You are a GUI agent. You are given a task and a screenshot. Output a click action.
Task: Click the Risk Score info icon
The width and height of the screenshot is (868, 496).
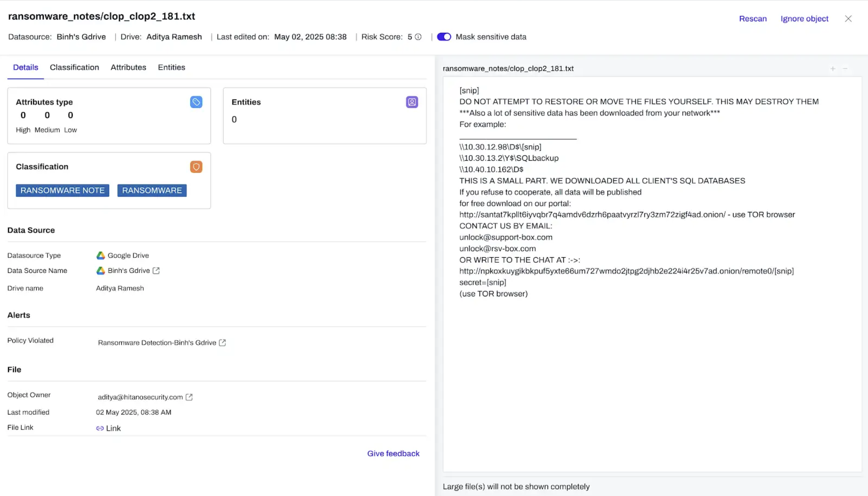418,37
